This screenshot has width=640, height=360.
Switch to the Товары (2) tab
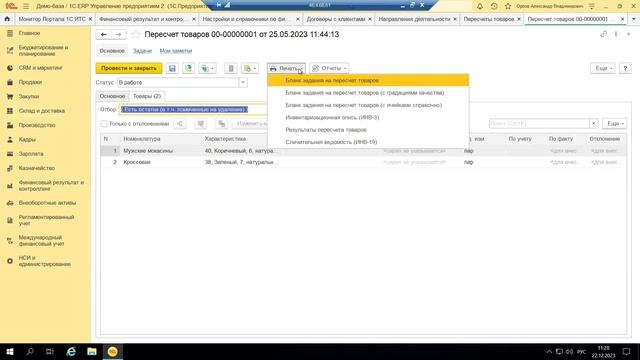pyautogui.click(x=147, y=96)
